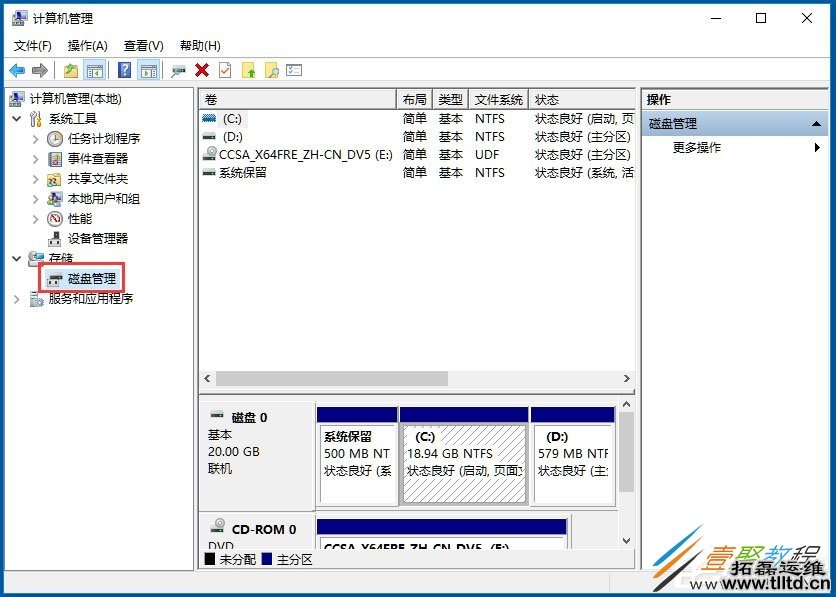This screenshot has height=597, width=836.
Task: Collapse the 存储 tree node
Action: click(x=16, y=258)
